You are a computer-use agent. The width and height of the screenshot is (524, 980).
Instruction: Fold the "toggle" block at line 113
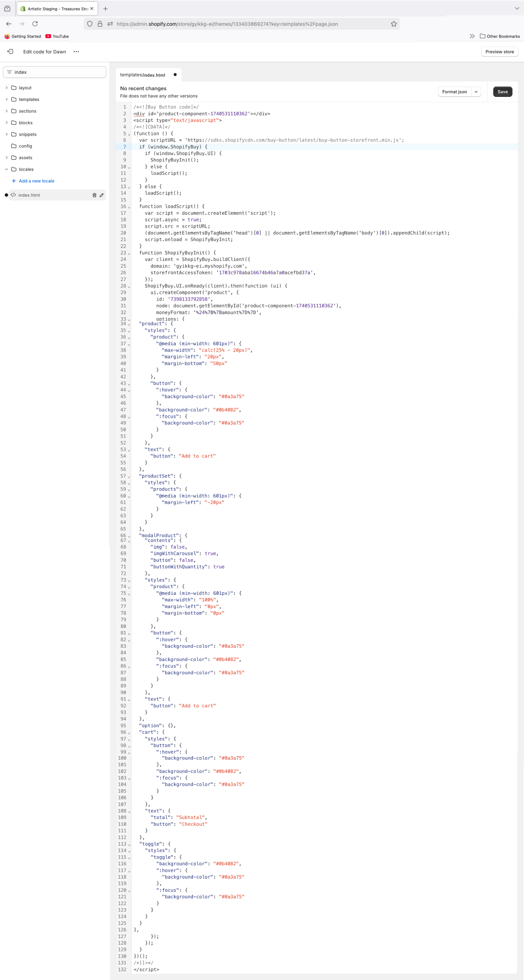pos(129,845)
